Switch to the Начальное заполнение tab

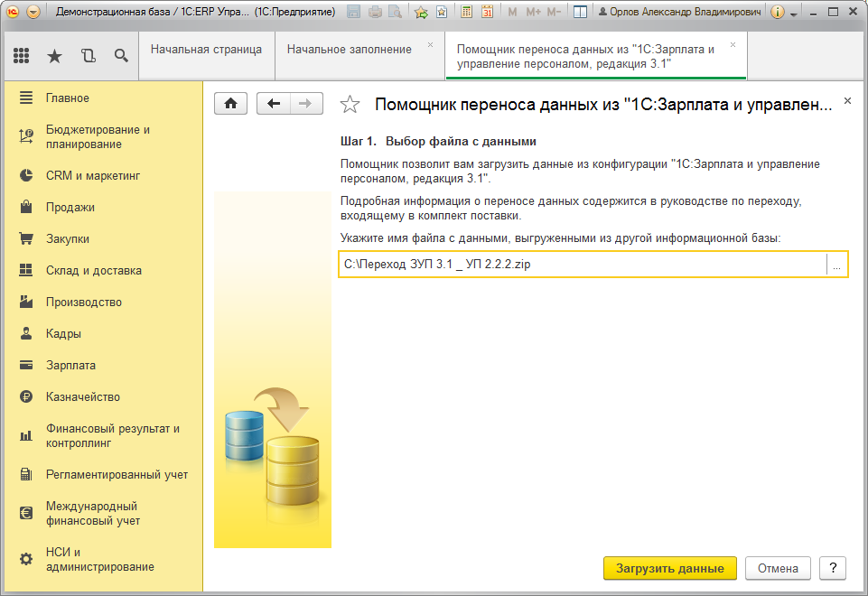(x=349, y=49)
